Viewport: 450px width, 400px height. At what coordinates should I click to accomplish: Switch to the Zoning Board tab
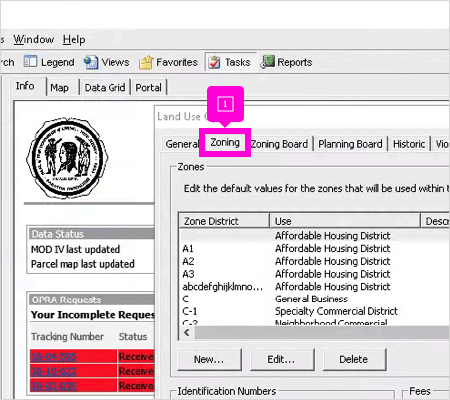point(279,144)
